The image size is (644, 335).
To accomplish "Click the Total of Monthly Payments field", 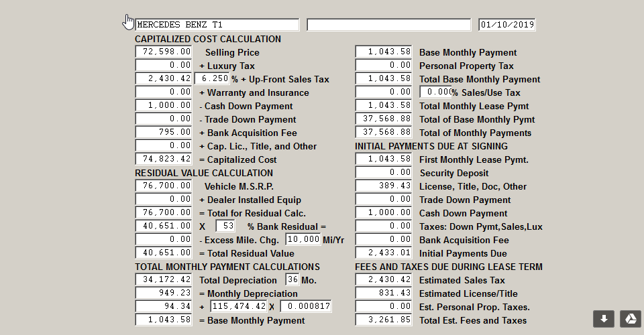I will click(384, 132).
